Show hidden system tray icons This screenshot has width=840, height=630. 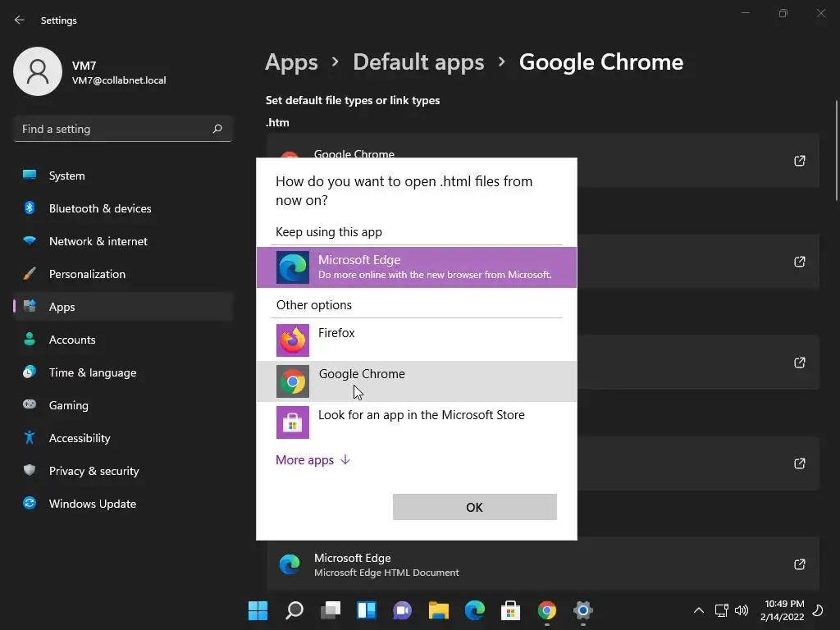pyautogui.click(x=699, y=610)
